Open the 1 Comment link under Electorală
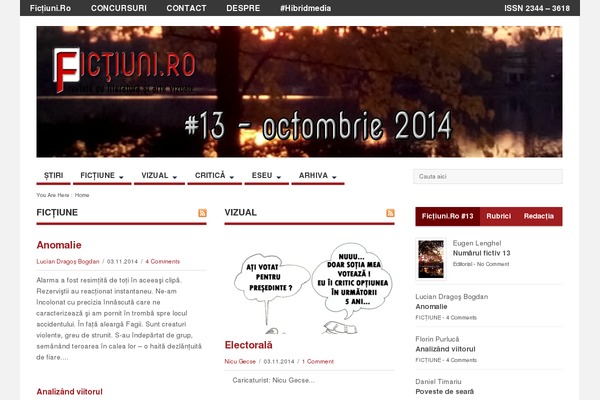The image size is (600, 400). pos(318,361)
